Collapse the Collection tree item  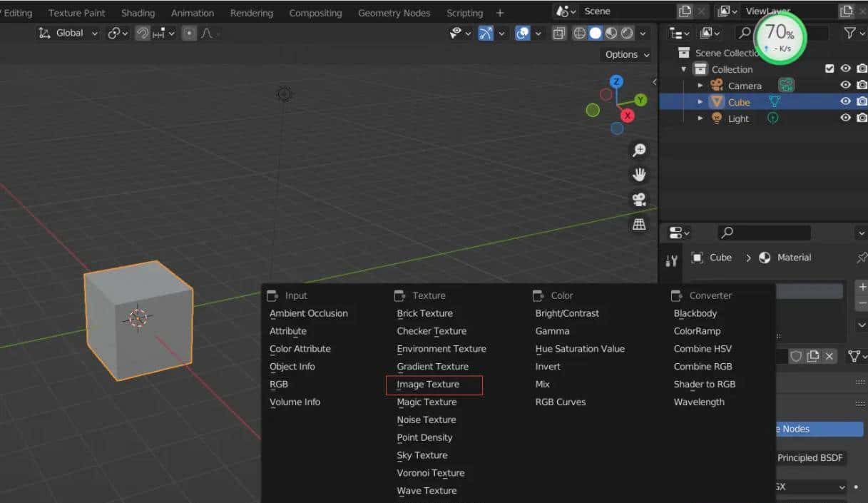[x=683, y=68]
